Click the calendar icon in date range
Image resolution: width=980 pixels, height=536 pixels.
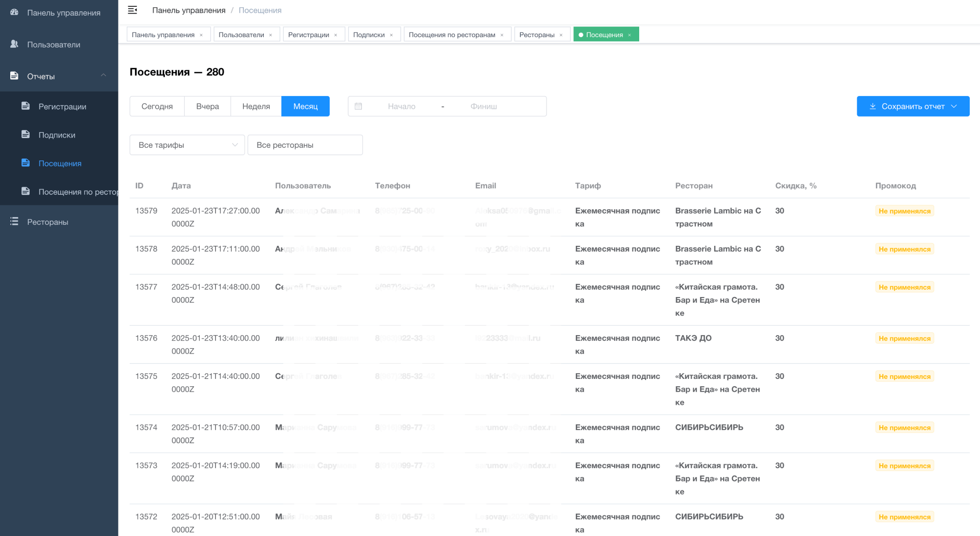click(x=358, y=106)
